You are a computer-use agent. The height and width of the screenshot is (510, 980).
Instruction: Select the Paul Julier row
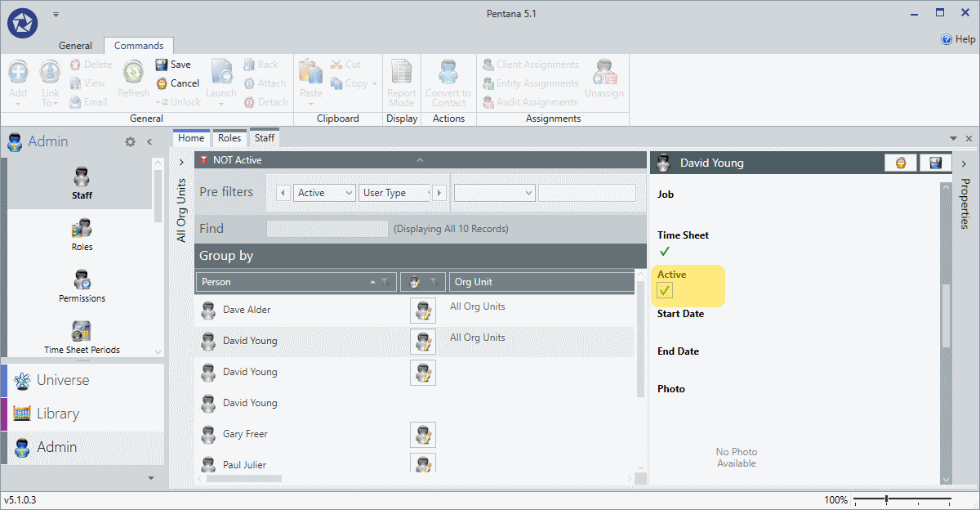click(x=415, y=463)
